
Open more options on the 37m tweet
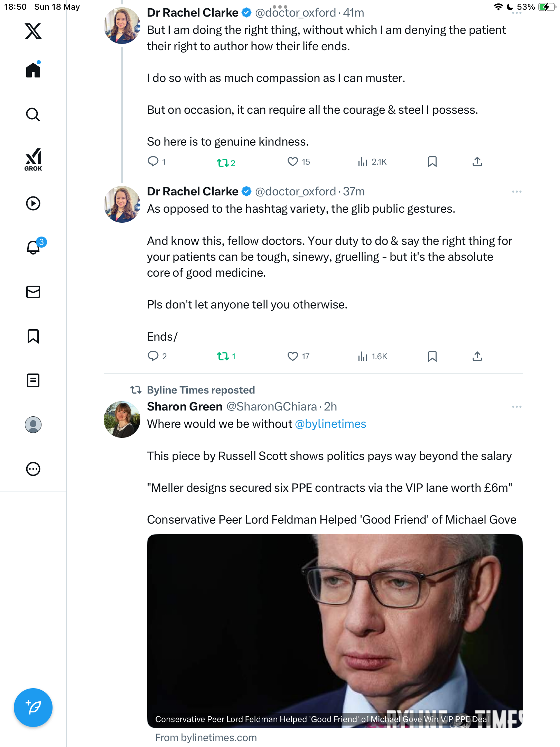coord(517,192)
